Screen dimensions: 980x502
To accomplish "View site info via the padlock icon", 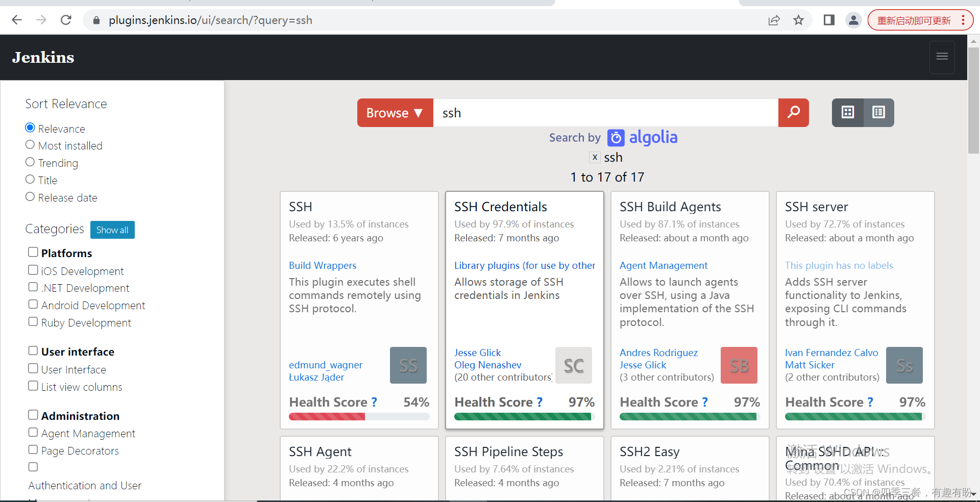I will pyautogui.click(x=96, y=20).
